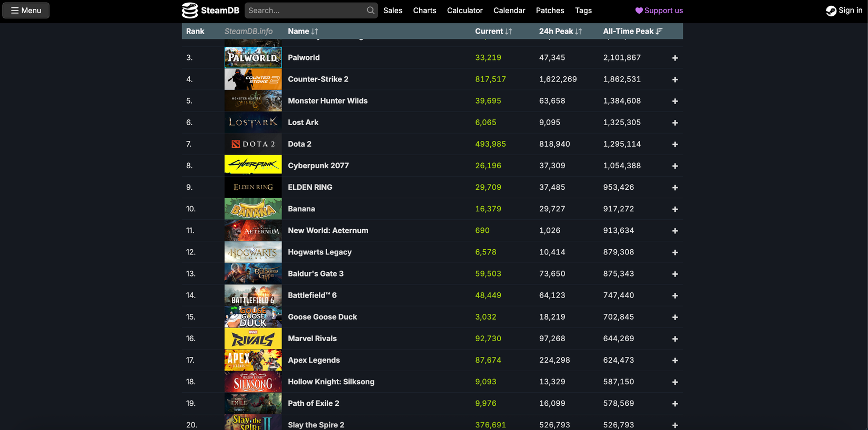The image size is (868, 430).
Task: Open the Hogwarts Legacy name link
Action: click(x=319, y=252)
